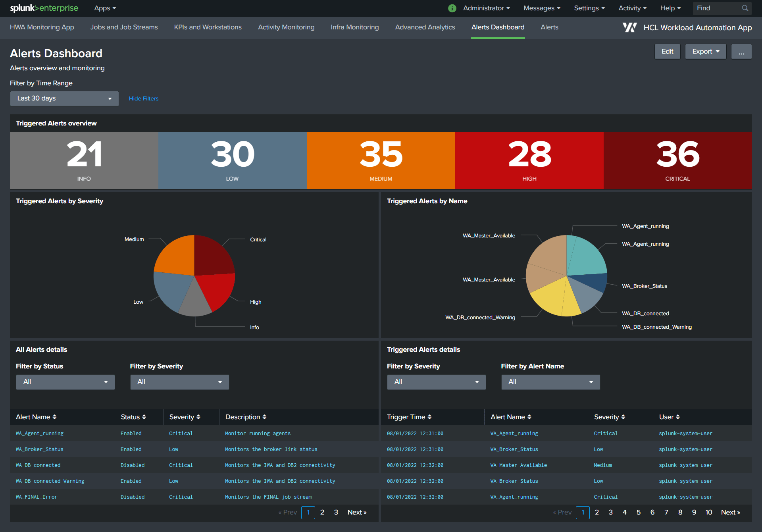
Task: Open the Last 30 days time range dropdown
Action: click(x=64, y=98)
